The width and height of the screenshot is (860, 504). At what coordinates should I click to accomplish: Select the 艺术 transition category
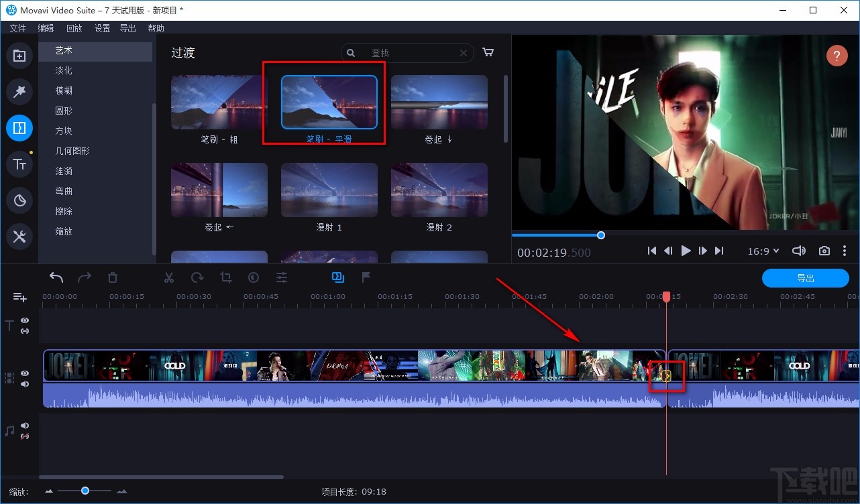(95, 51)
